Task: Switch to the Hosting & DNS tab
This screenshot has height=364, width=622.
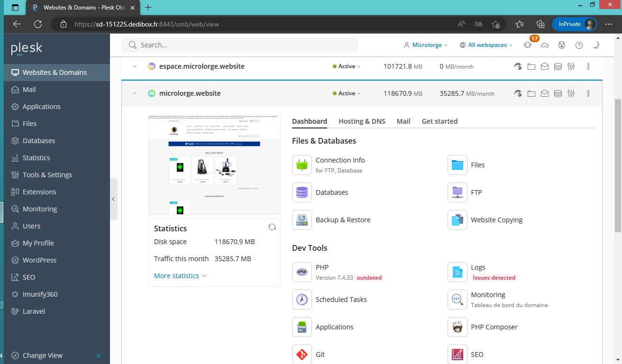Action: (x=362, y=121)
